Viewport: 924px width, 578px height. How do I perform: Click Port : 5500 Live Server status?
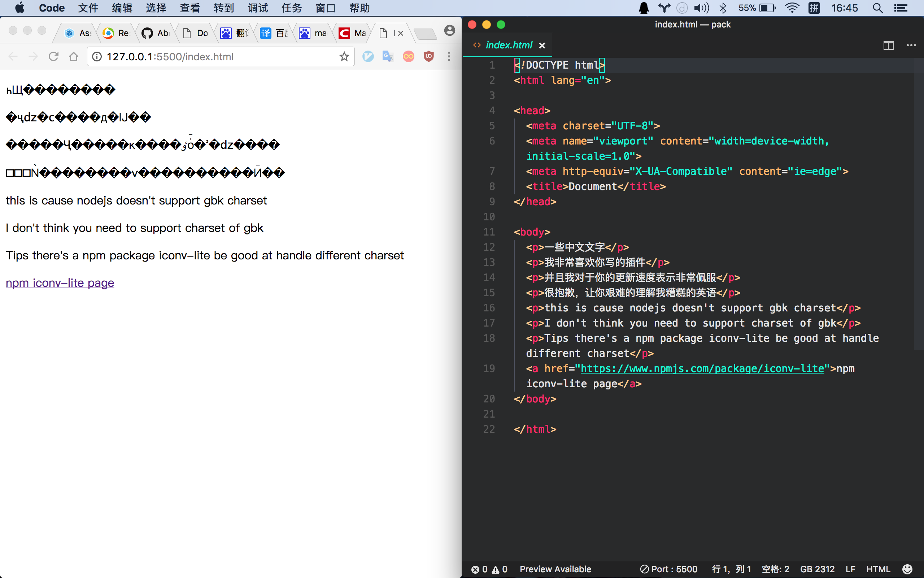point(668,569)
